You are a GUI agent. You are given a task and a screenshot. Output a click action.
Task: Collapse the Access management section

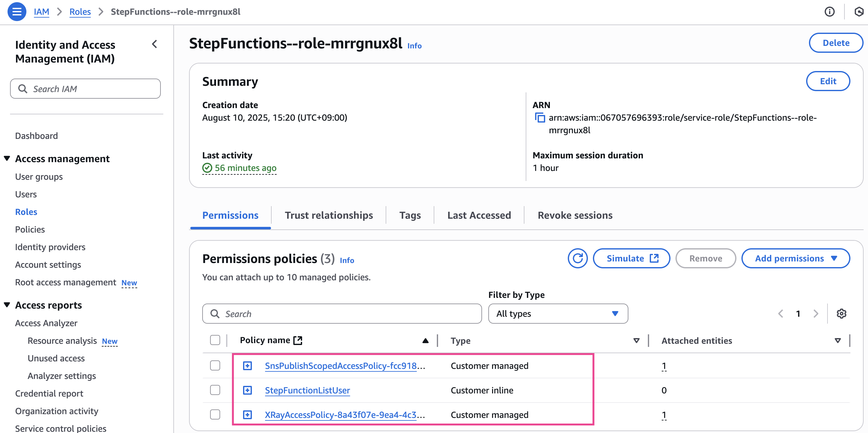7,158
